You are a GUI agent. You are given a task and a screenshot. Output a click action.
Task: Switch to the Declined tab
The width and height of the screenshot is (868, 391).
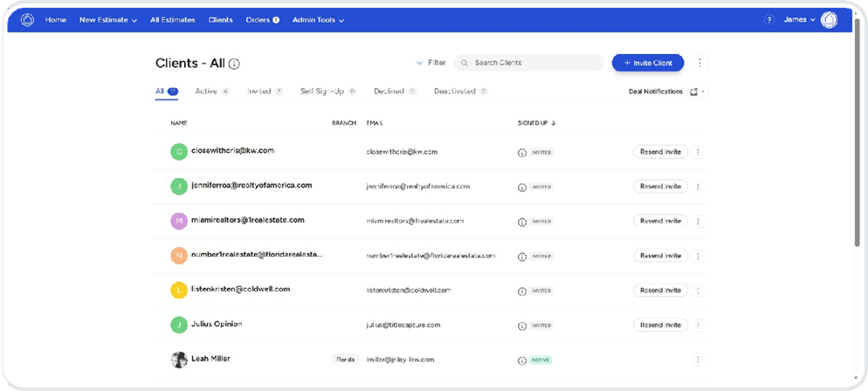pos(395,92)
